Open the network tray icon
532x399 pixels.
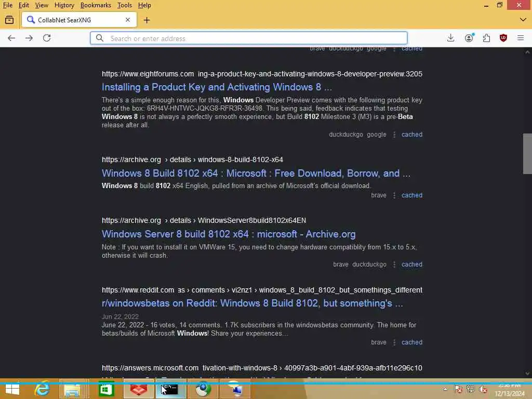(x=471, y=390)
